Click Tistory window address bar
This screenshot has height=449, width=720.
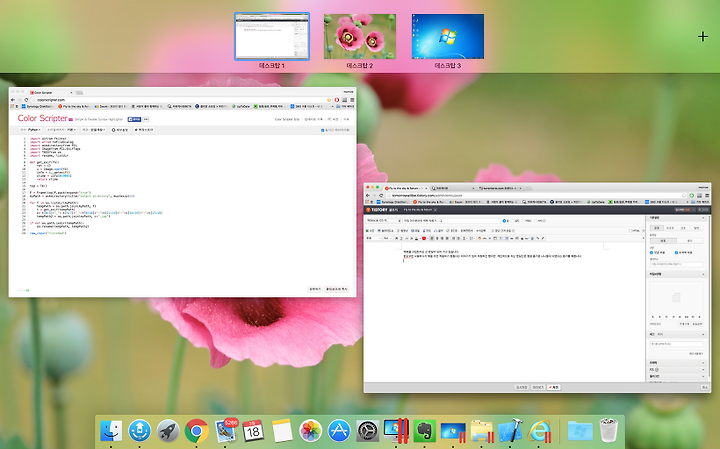[535, 195]
